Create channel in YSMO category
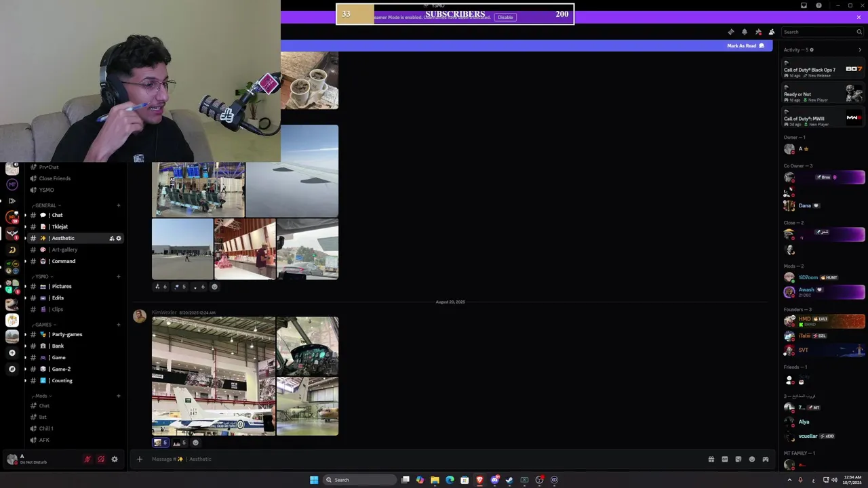Screen dimensions: 868x488 [119, 277]
